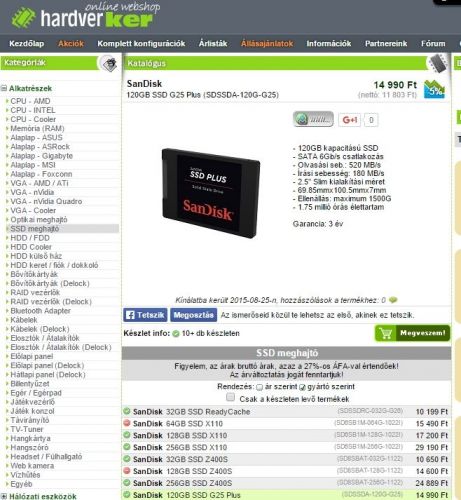Image resolution: width=461 pixels, height=500 pixels.
Task: Open the CPU - AMD category
Action: (x=30, y=101)
